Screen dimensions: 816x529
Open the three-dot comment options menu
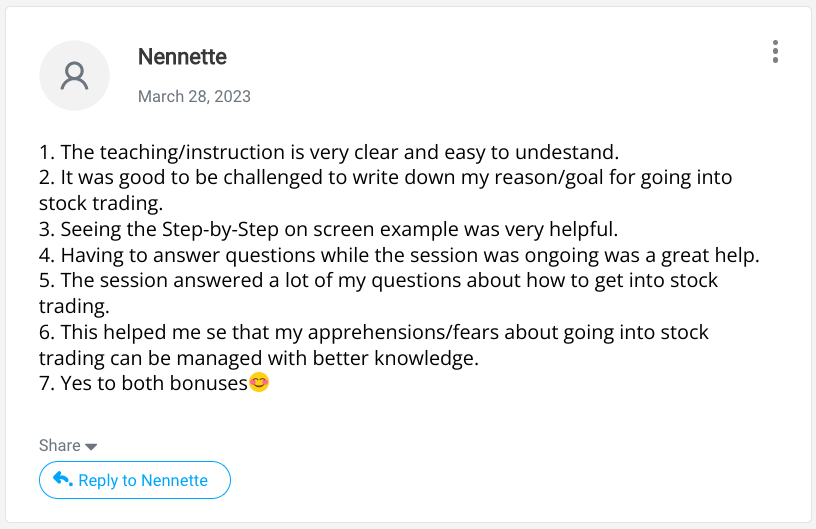775,51
